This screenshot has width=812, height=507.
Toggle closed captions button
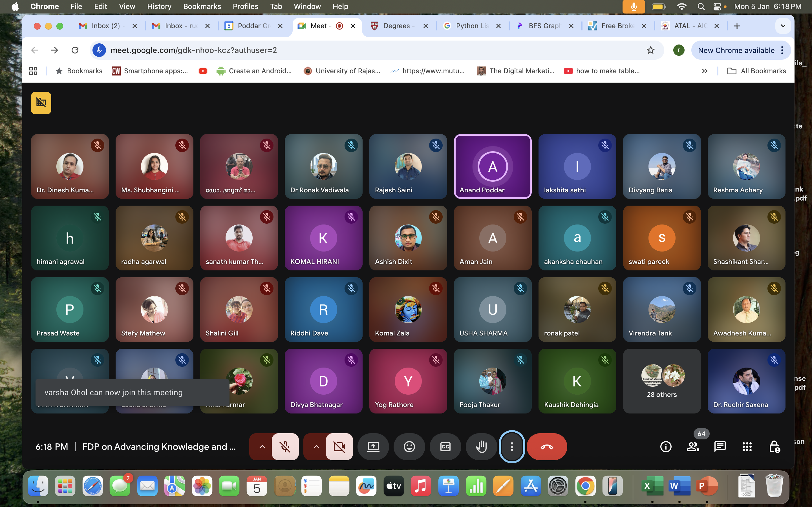tap(445, 447)
